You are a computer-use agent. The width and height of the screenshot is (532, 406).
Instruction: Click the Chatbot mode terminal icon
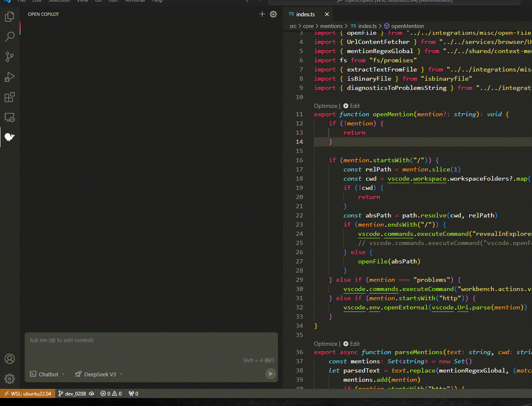(x=33, y=374)
